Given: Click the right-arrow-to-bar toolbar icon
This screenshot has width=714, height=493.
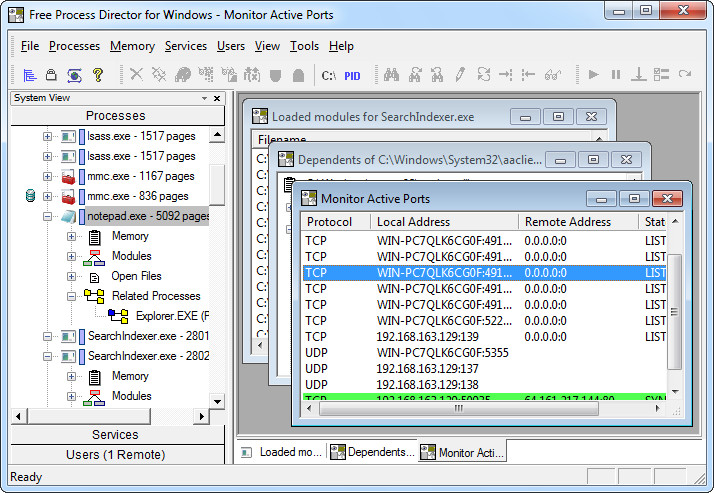Looking at the screenshot, I should pyautogui.click(x=505, y=74).
